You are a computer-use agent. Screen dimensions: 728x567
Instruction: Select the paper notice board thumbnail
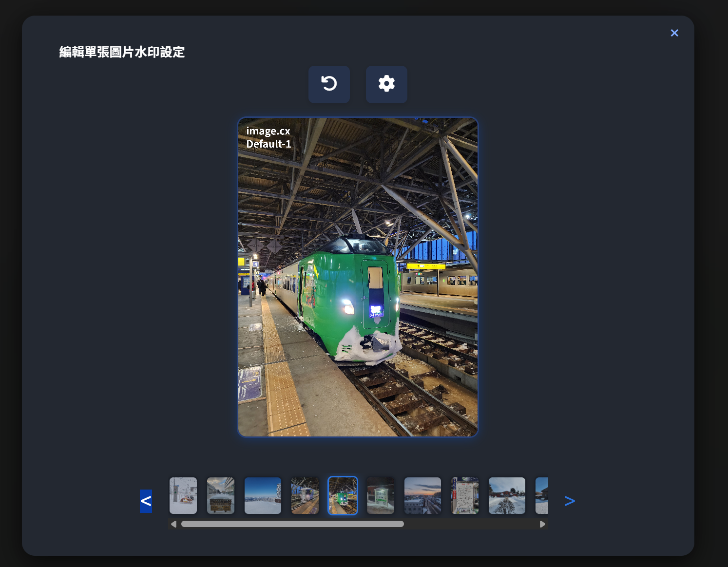click(465, 495)
